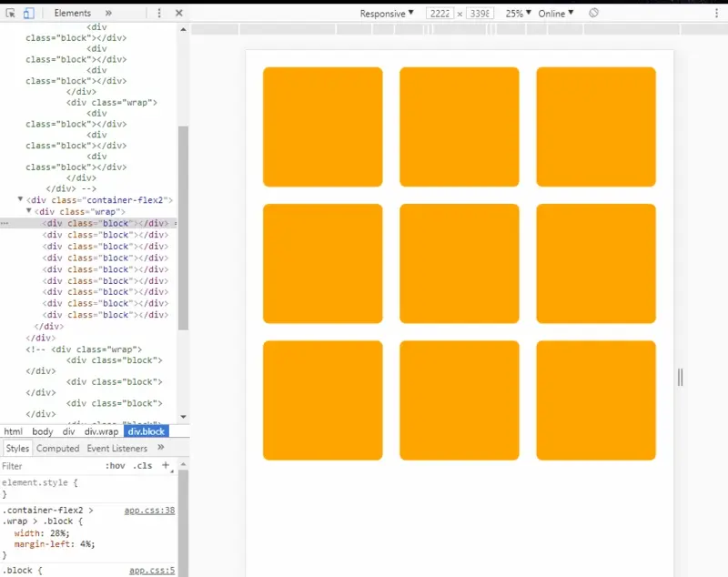Switch to the Styles tab

coord(17,449)
